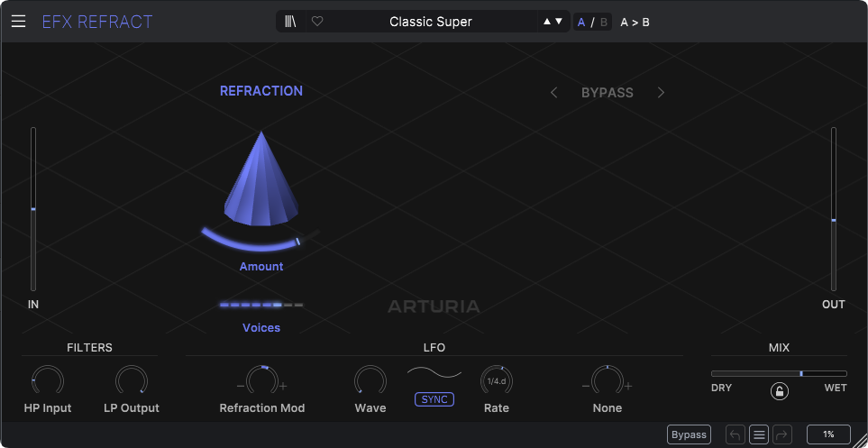Click the DRY/WET mix slider
The width and height of the screenshot is (868, 448).
pos(779,374)
